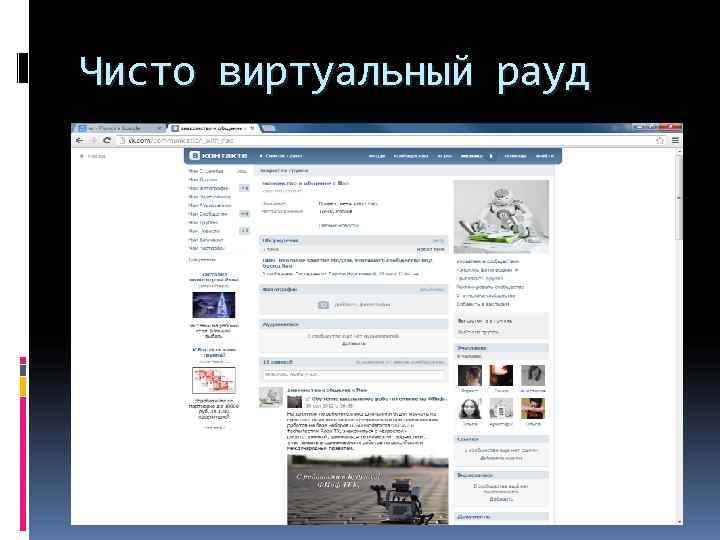Open the community avatar beside the wall post
The width and height of the screenshot is (720, 540).
[x=271, y=397]
